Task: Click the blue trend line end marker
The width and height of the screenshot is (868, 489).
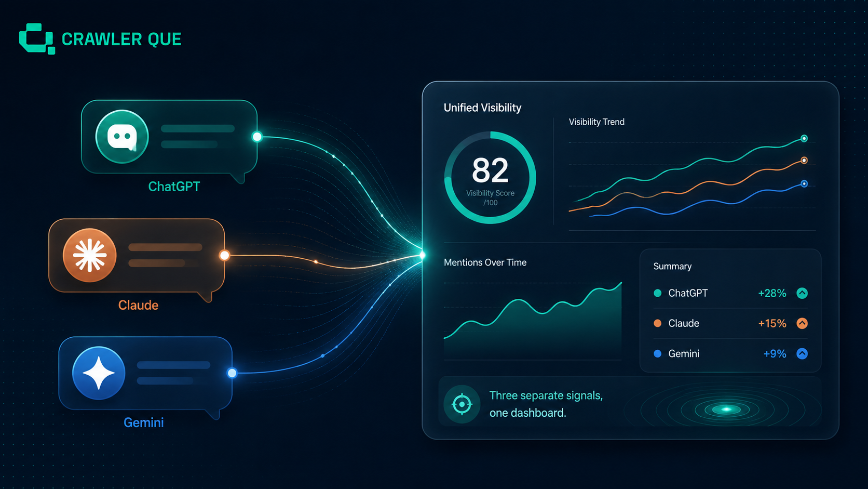Action: 804,183
